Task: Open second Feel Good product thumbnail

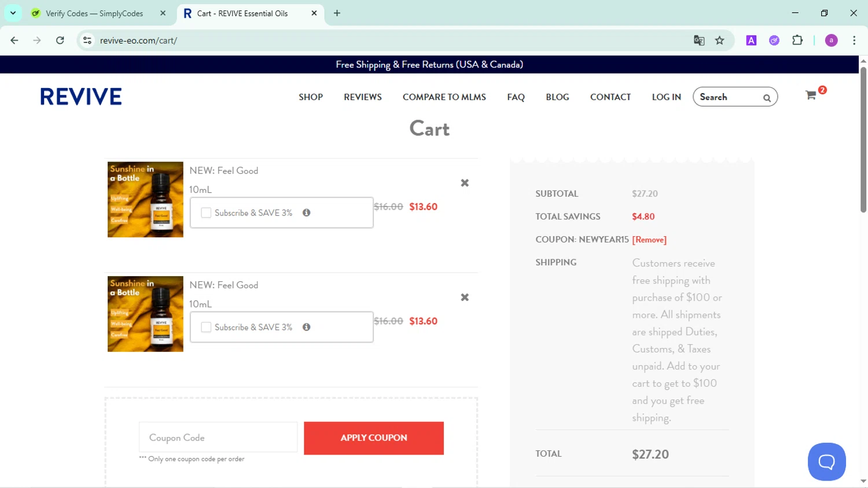Action: click(x=145, y=314)
